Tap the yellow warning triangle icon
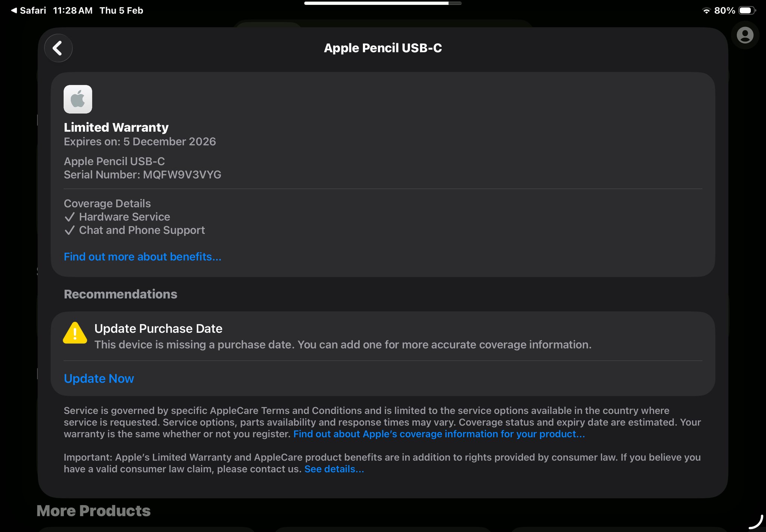The height and width of the screenshot is (532, 766). (x=75, y=333)
